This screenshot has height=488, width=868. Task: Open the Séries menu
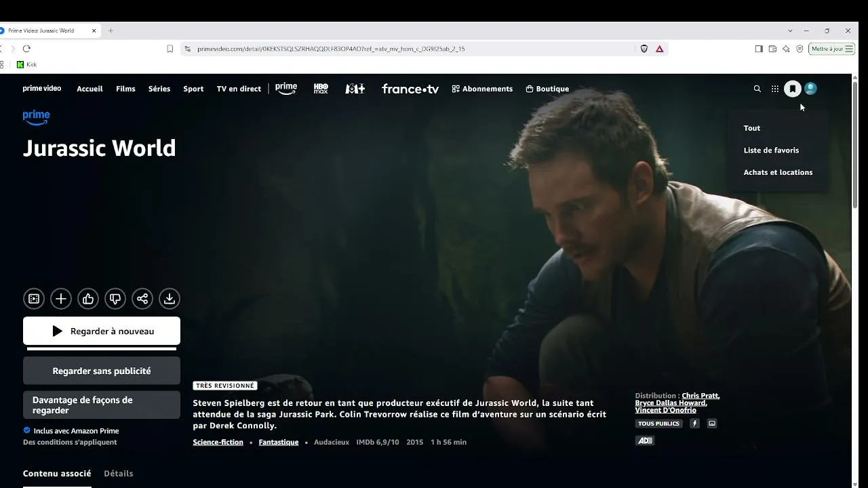click(159, 89)
